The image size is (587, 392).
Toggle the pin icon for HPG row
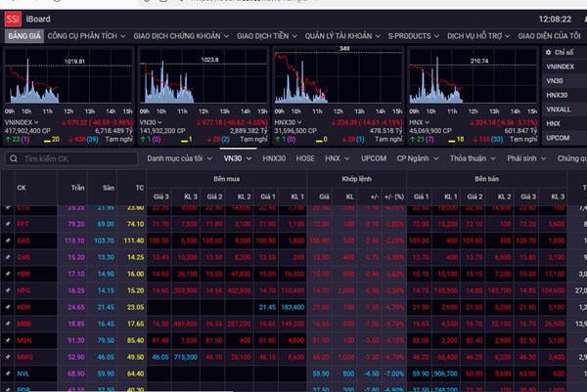8,290
